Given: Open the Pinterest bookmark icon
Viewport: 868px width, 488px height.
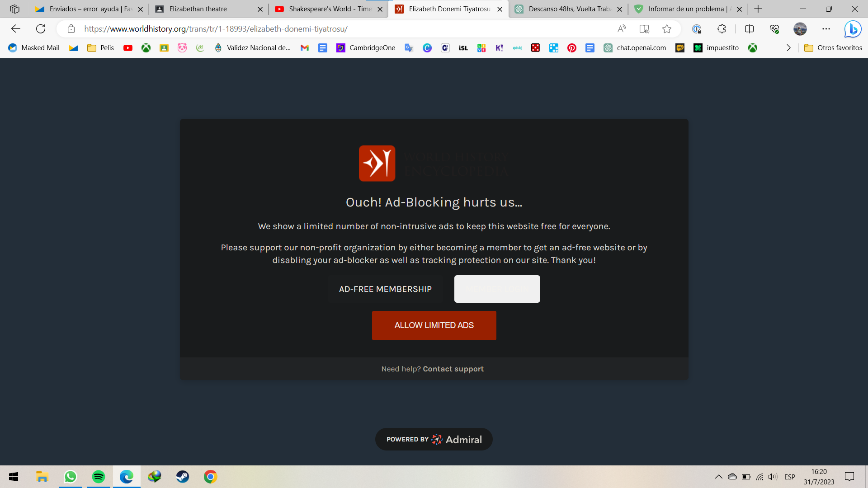Looking at the screenshot, I should point(572,48).
